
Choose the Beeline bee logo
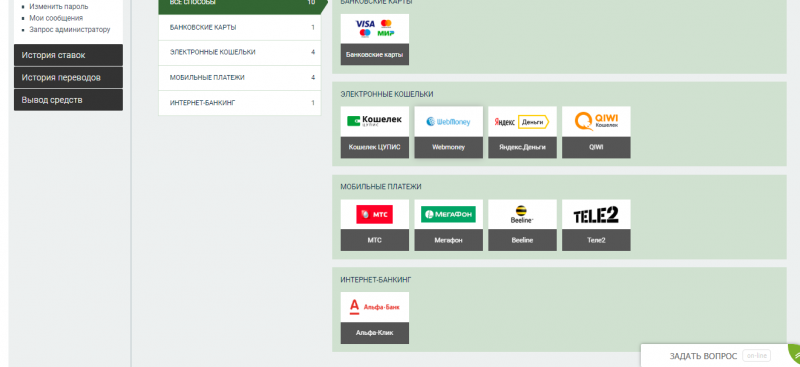(x=522, y=214)
